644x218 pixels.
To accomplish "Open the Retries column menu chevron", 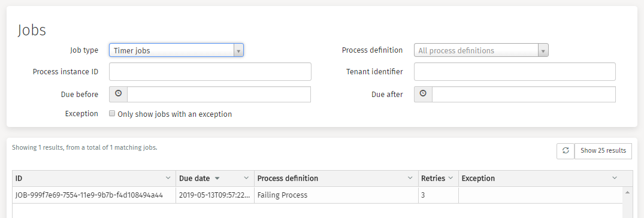I will [x=450, y=178].
